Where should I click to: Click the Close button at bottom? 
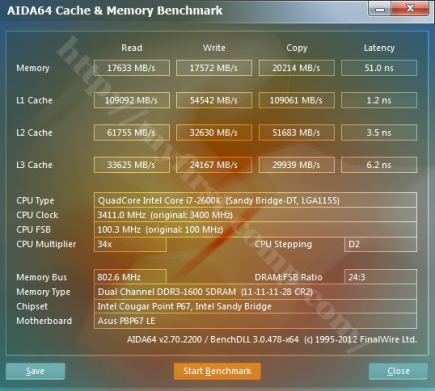click(398, 371)
